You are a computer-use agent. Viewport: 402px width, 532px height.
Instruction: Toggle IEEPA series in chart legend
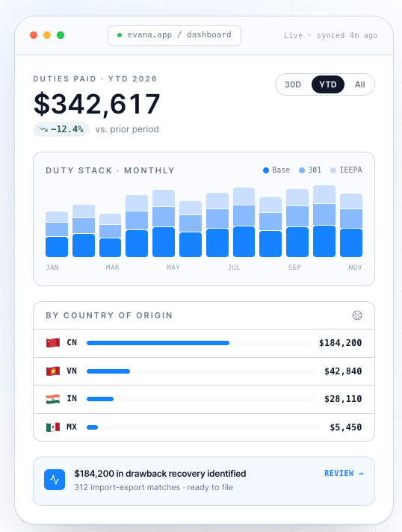coord(346,170)
